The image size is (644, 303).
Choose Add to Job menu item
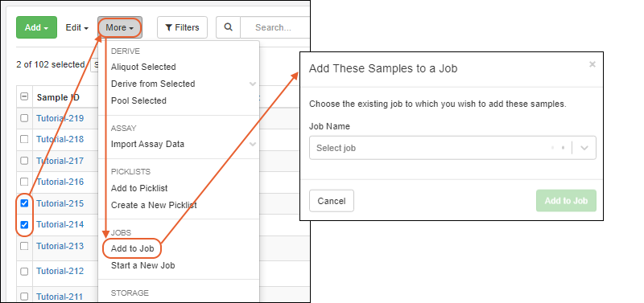tap(132, 248)
